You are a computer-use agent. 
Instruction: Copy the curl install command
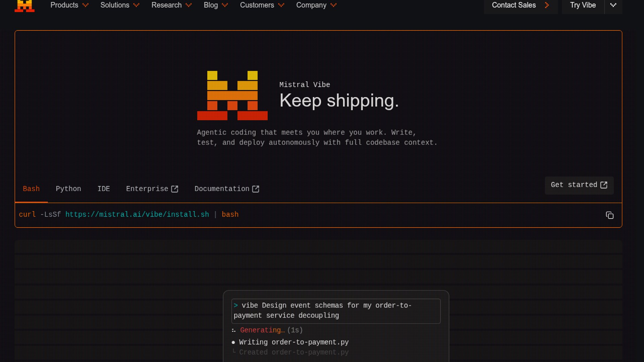(609, 215)
